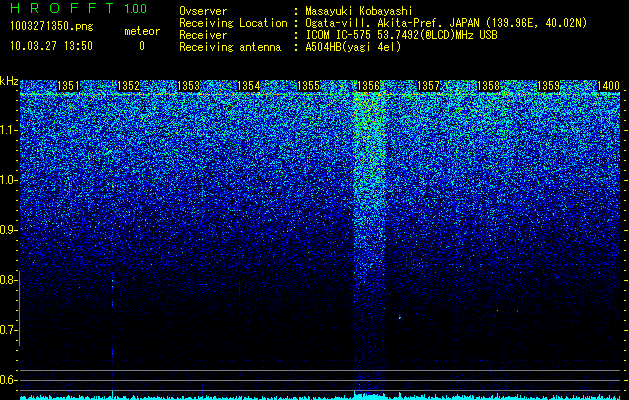Click the 0.7 kHz axis label
Image resolution: width=629 pixels, height=400 pixels.
click(x=8, y=330)
